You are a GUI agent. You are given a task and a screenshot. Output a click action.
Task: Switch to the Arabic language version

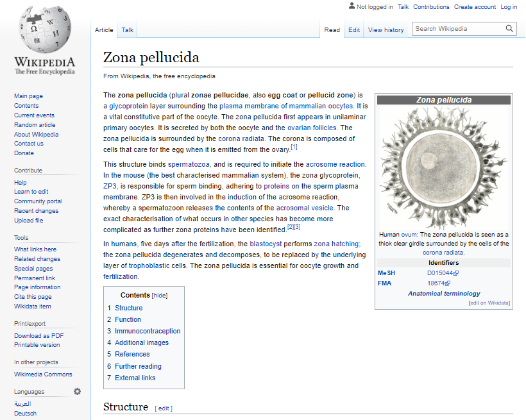click(22, 404)
